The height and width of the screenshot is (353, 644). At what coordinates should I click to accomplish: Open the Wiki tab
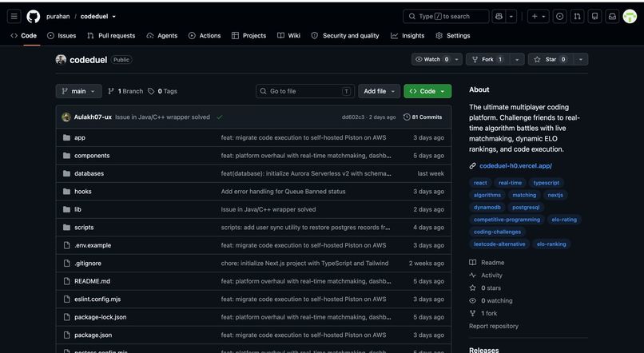pos(288,36)
